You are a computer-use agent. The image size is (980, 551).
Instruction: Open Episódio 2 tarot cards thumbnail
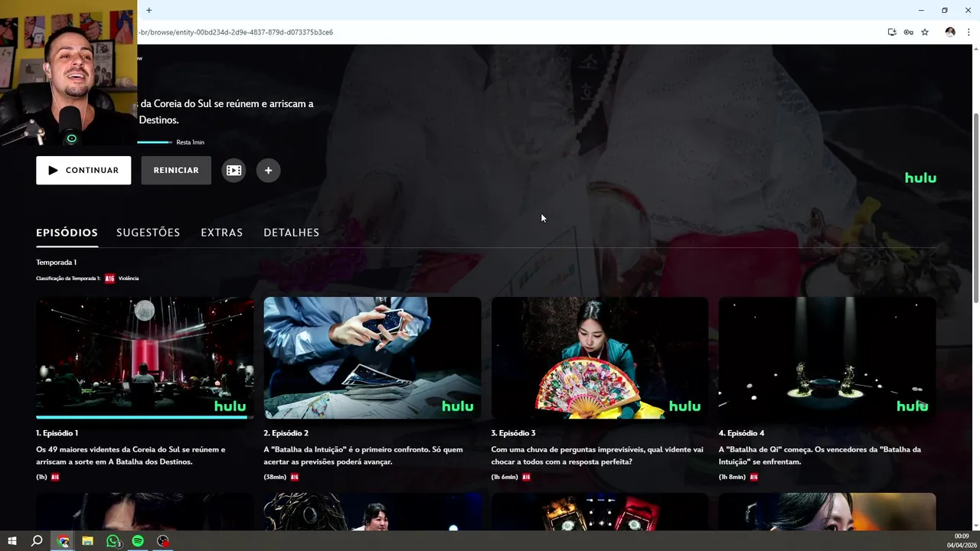point(372,357)
